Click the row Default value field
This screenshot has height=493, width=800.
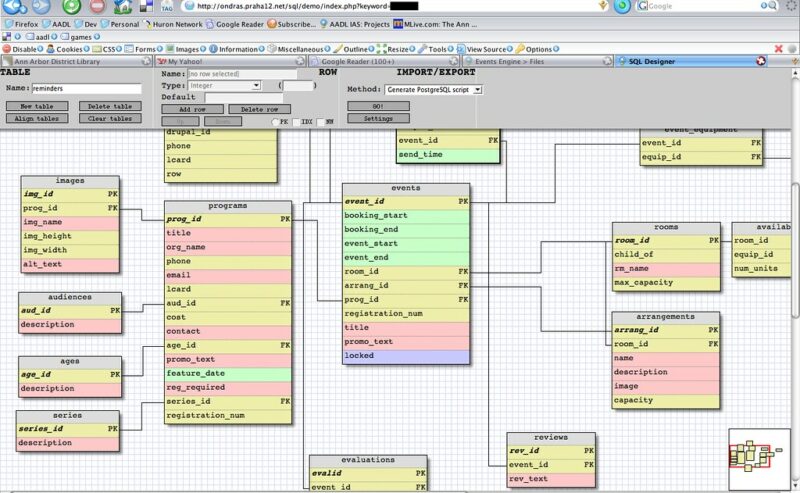pos(244,97)
